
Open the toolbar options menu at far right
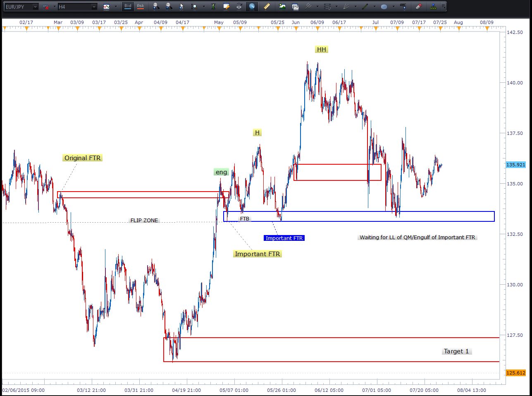pos(444,6)
